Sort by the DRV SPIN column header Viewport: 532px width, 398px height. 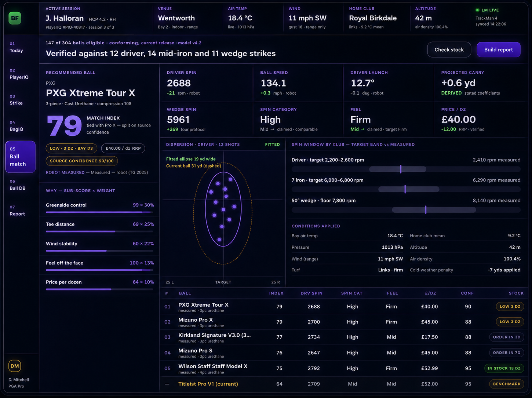311,293
